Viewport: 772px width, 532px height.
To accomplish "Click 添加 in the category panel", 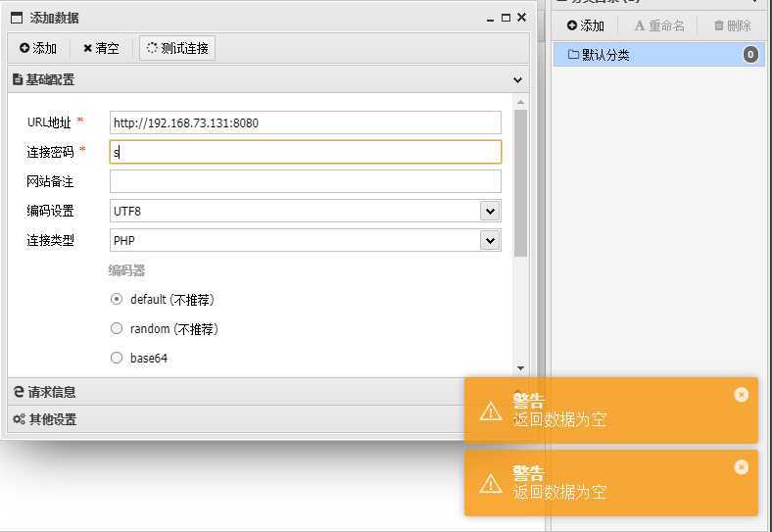I will pyautogui.click(x=586, y=25).
